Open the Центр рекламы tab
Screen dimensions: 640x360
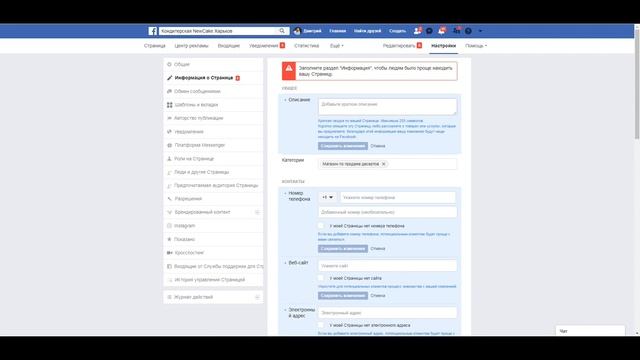191,46
